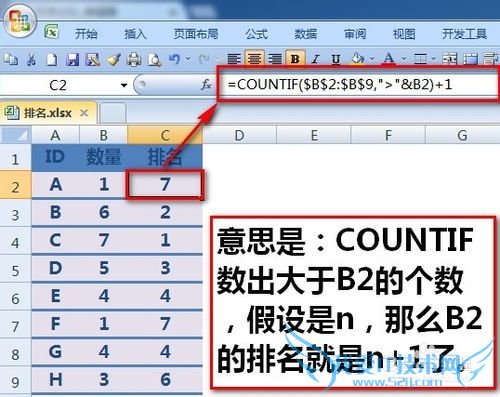Click the fx Insert Function icon
Screen dimensions: 500x397
point(206,85)
